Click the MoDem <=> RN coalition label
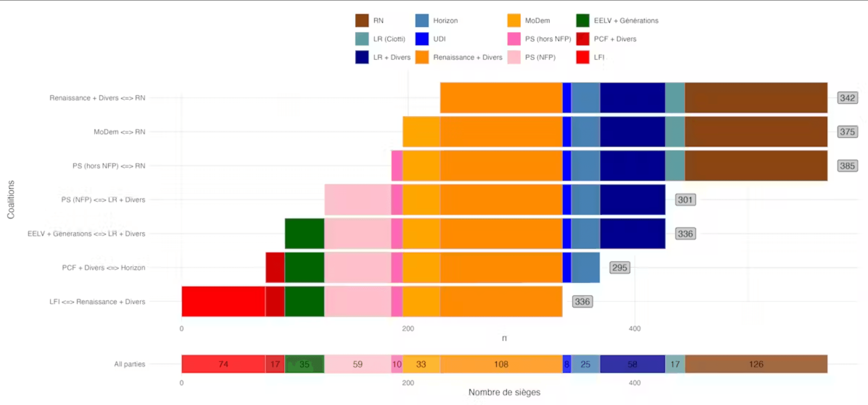 click(119, 132)
